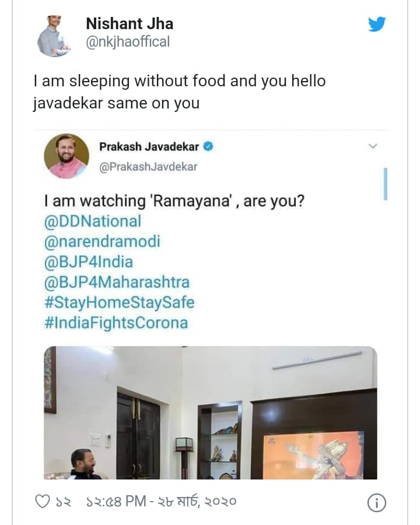Open the @DDNational mention
The height and width of the screenshot is (525, 420).
pyautogui.click(x=92, y=221)
